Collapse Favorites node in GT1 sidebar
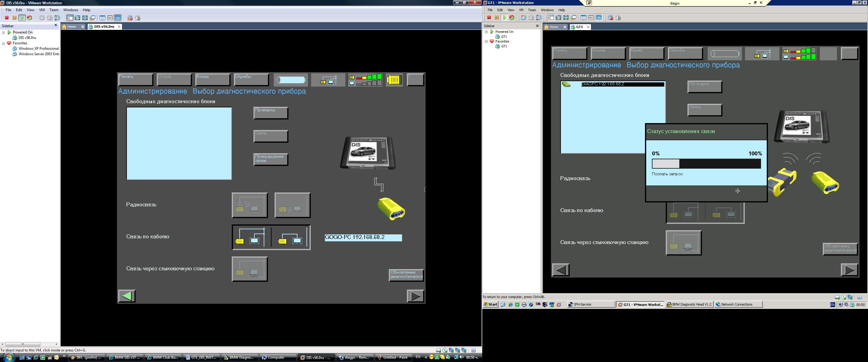 486,42
